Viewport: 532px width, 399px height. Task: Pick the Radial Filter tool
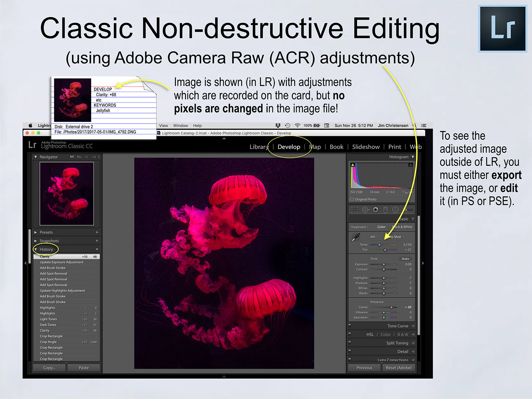coord(395,210)
